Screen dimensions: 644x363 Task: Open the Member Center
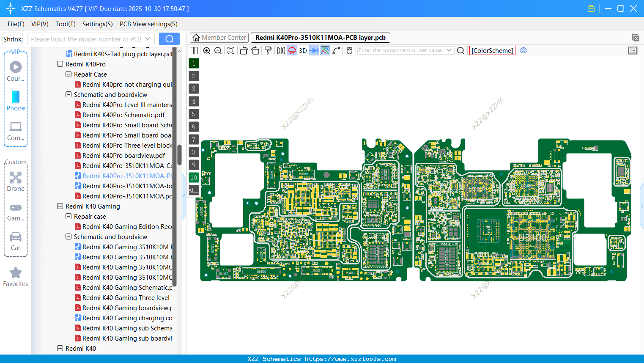click(219, 37)
